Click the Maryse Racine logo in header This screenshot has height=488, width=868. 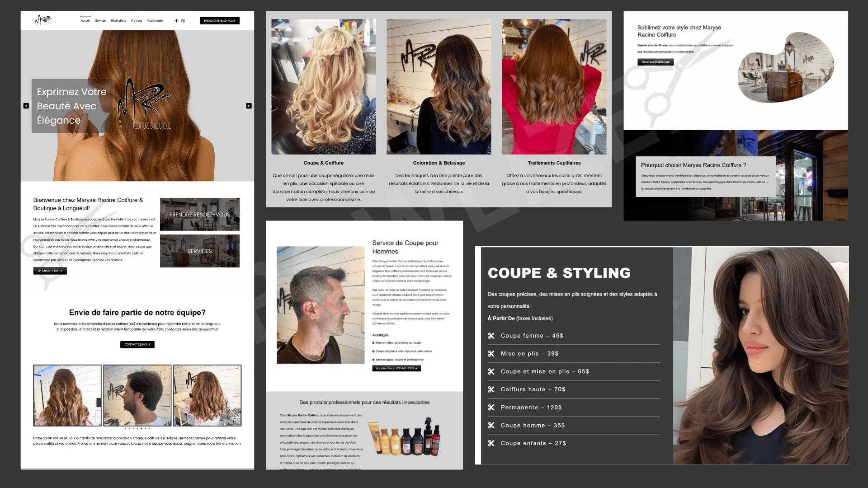(43, 20)
